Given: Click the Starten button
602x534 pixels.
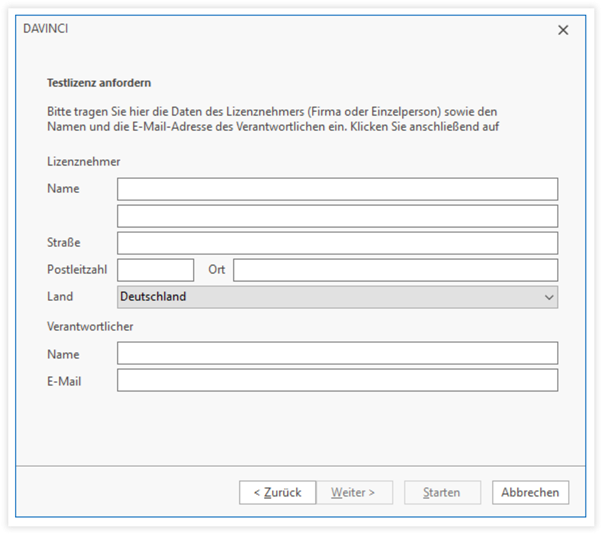Looking at the screenshot, I should click(442, 492).
